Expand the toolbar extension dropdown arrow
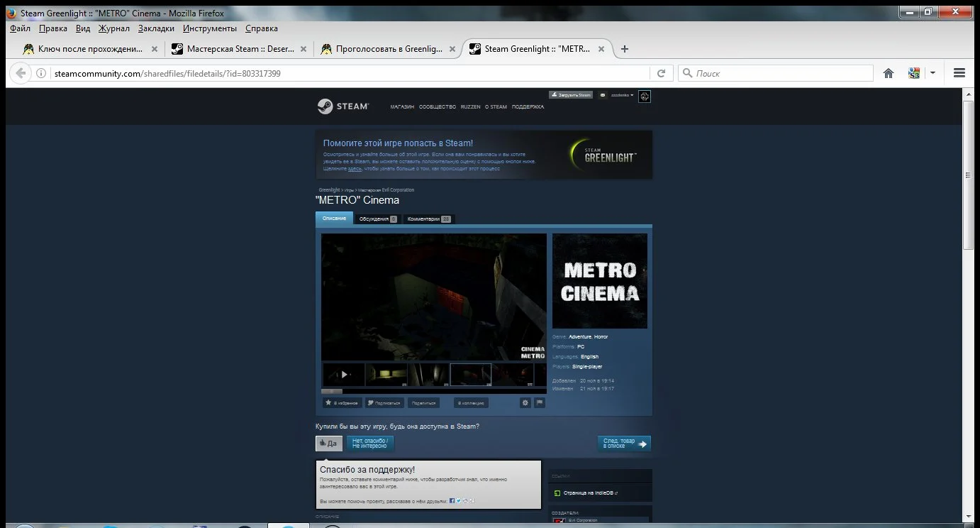 pos(932,73)
